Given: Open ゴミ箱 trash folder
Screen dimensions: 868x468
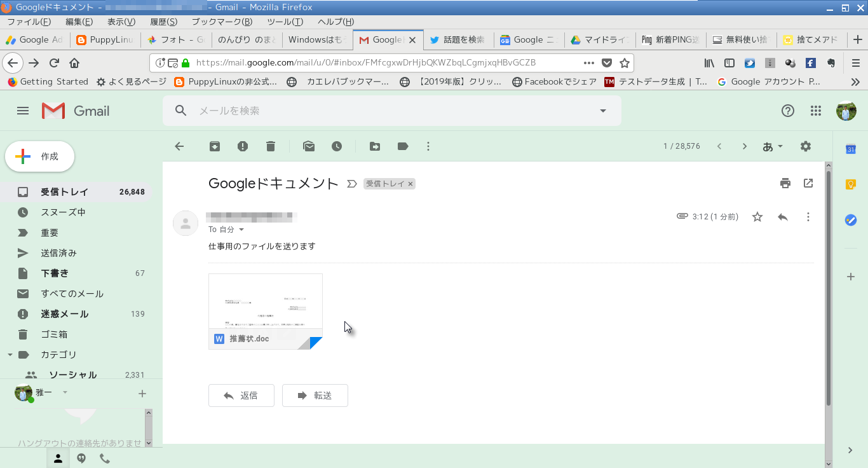Looking at the screenshot, I should tap(76, 334).
